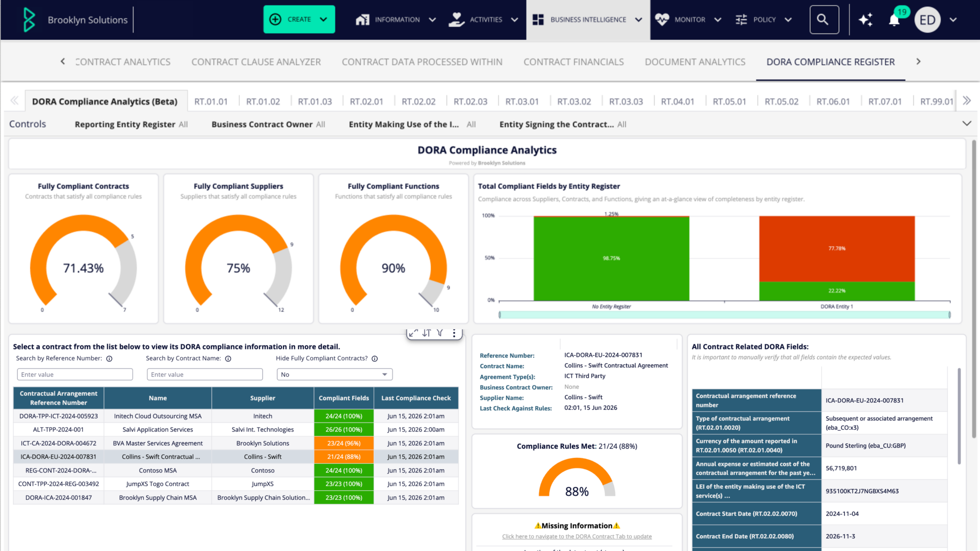The width and height of the screenshot is (980, 551).
Task: Click the Activities hand icon
Action: [x=456, y=20]
